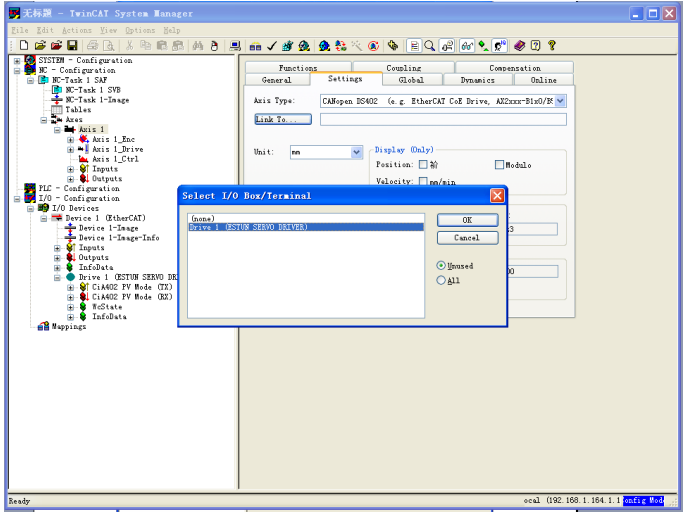Open the Axis Type dropdown
Screen dimensions: 683x512
[x=560, y=101]
